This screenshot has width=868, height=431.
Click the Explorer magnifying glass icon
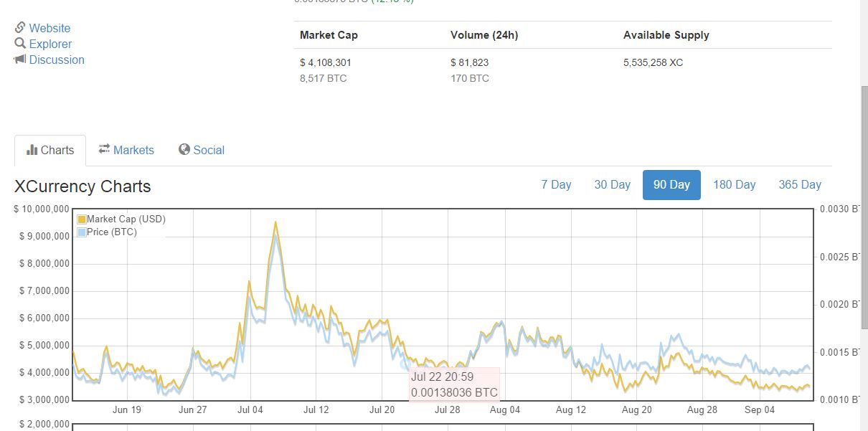20,44
